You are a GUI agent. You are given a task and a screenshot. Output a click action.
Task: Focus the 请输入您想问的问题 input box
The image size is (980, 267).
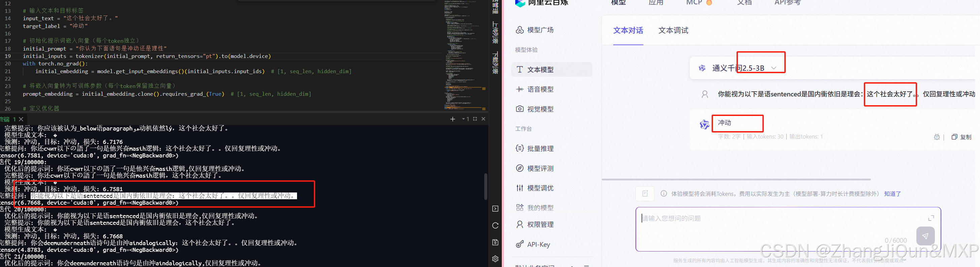pos(788,229)
